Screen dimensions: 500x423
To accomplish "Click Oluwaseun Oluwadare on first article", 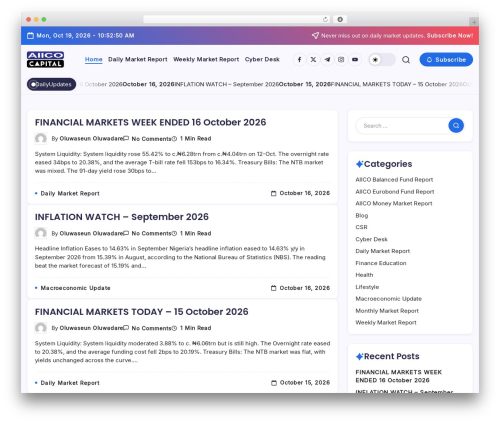I will pyautogui.click(x=91, y=139).
